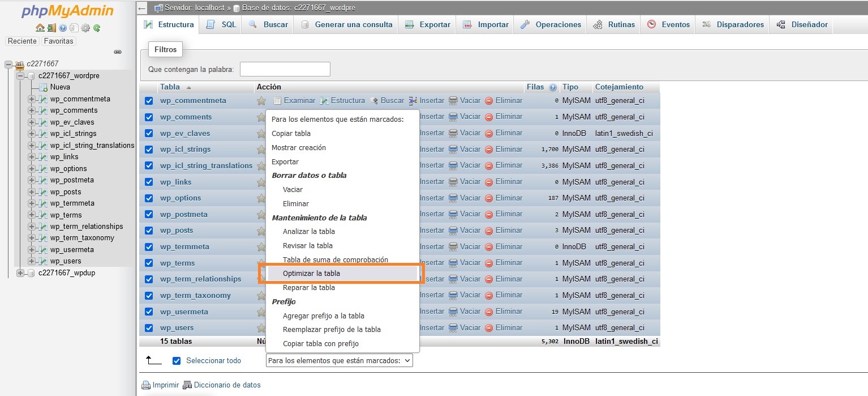Switch to the Exportar tab
868x396 pixels.
tap(428, 25)
